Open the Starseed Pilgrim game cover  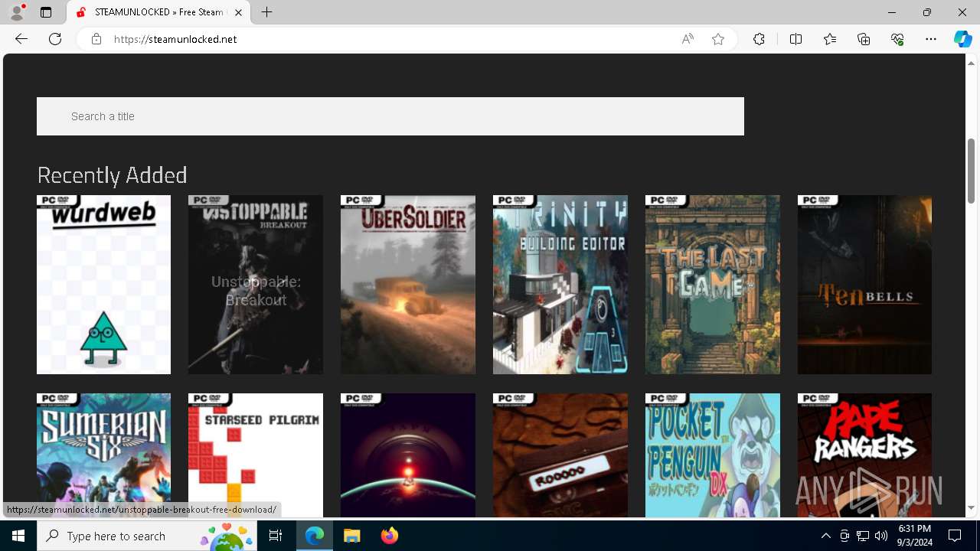click(256, 455)
